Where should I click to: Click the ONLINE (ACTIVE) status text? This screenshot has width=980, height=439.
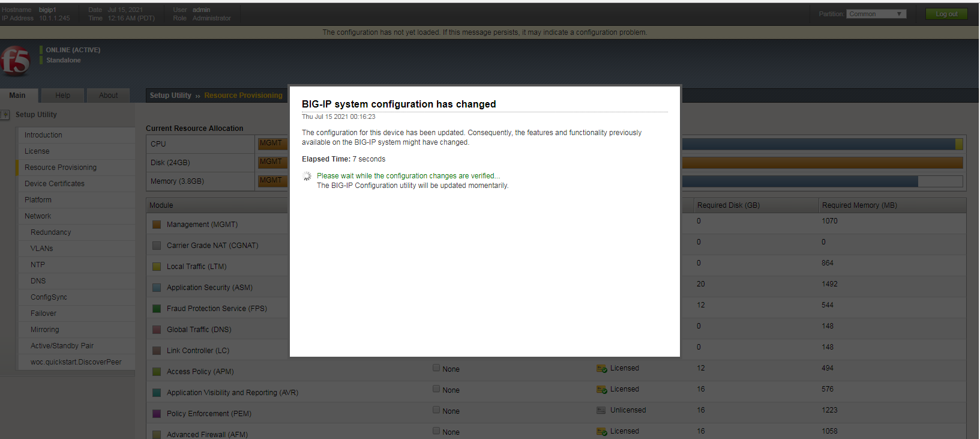tap(73, 50)
